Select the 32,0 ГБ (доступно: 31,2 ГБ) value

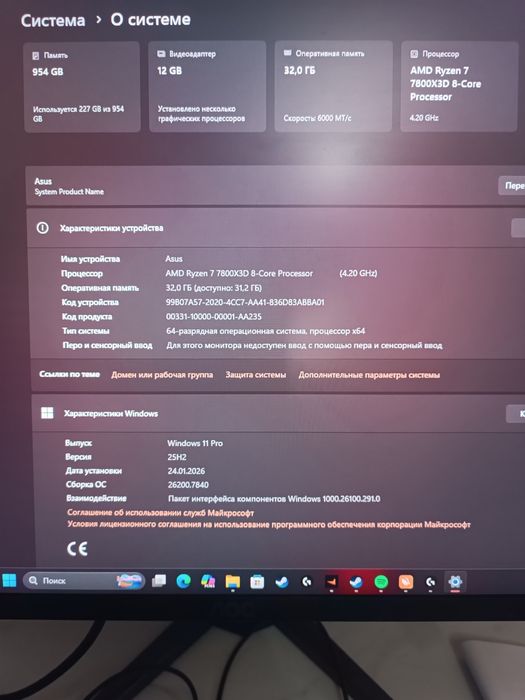click(x=214, y=288)
